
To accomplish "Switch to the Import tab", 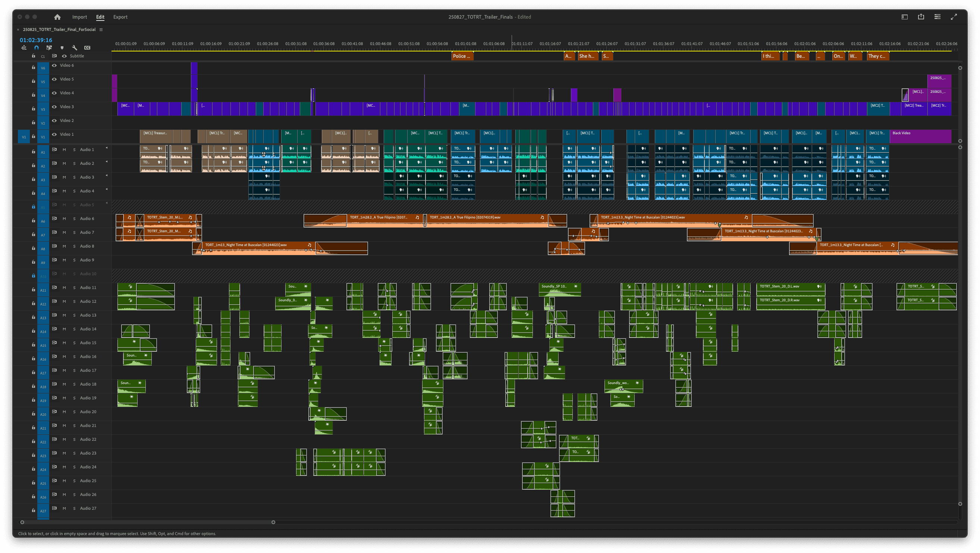I will tap(79, 17).
